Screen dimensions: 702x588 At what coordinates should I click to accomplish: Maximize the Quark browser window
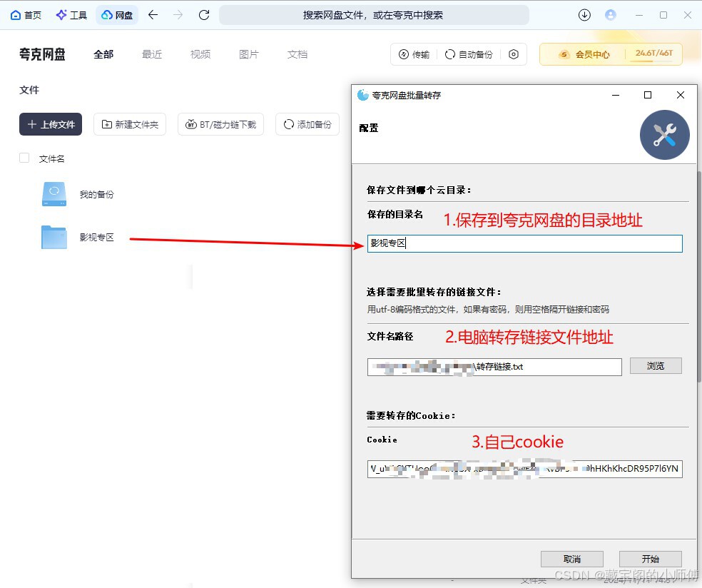coord(663,15)
